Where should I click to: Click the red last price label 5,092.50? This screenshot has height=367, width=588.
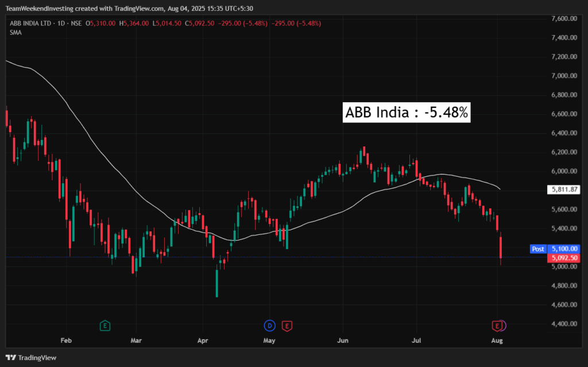(x=564, y=258)
